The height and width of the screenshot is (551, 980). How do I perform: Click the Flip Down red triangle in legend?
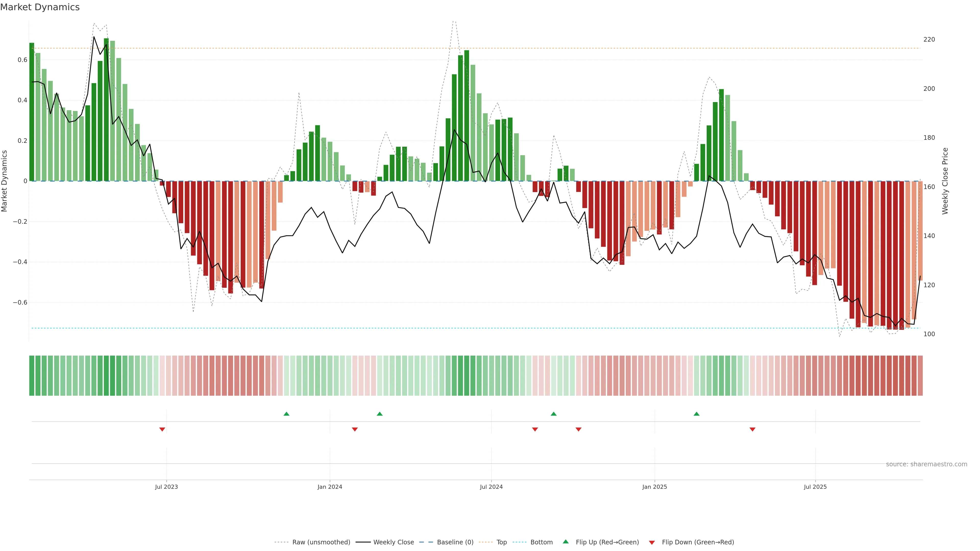pyautogui.click(x=652, y=542)
